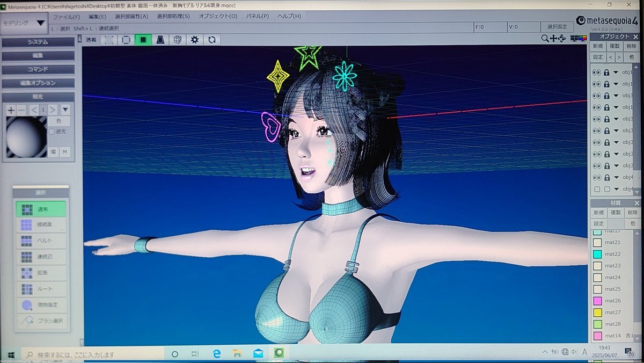
Task: Check the empty visibility box in last obj4 row
Action: 597,189
